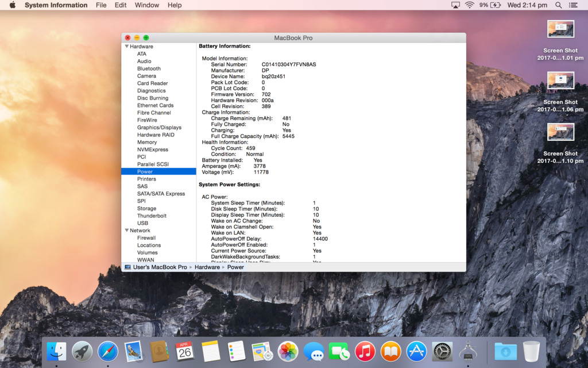Select ATA in Hardware list
Image resolution: width=588 pixels, height=368 pixels.
142,53
